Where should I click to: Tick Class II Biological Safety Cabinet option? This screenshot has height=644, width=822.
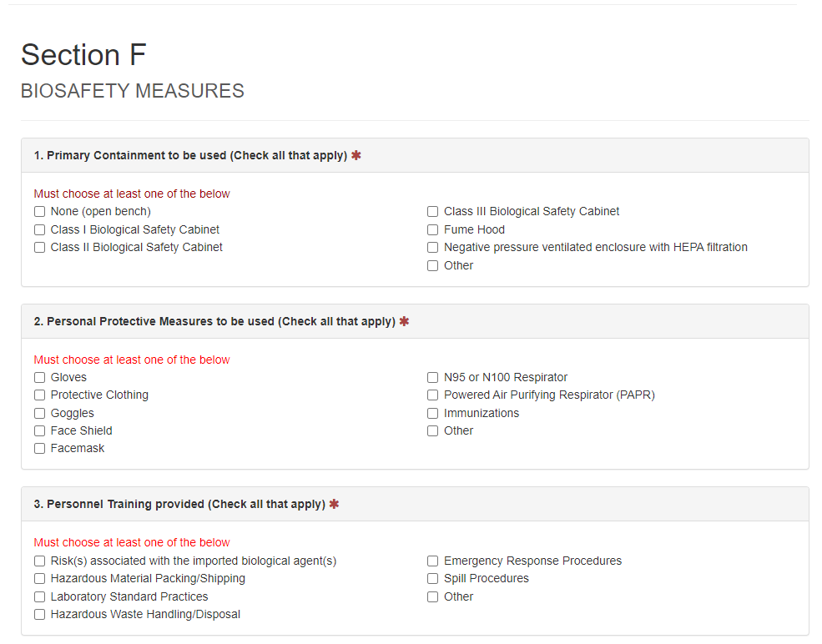(39, 248)
